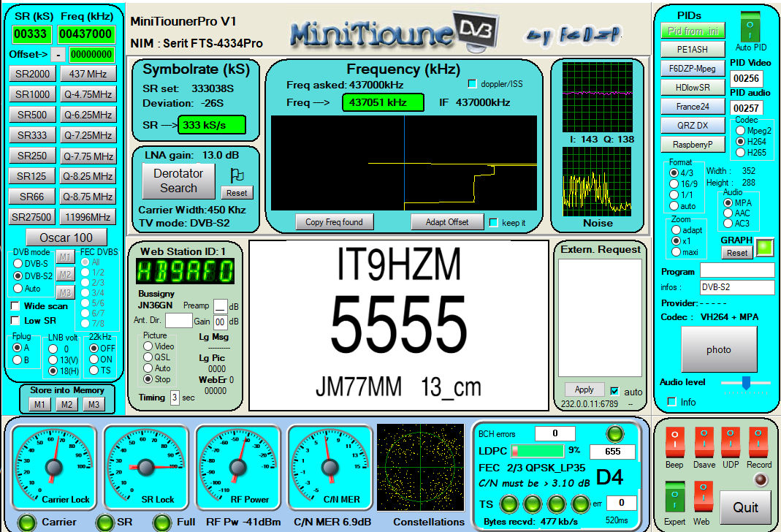781x532 pixels.
Task: Choose the 437 MHz frequency preset
Action: pyautogui.click(x=88, y=74)
